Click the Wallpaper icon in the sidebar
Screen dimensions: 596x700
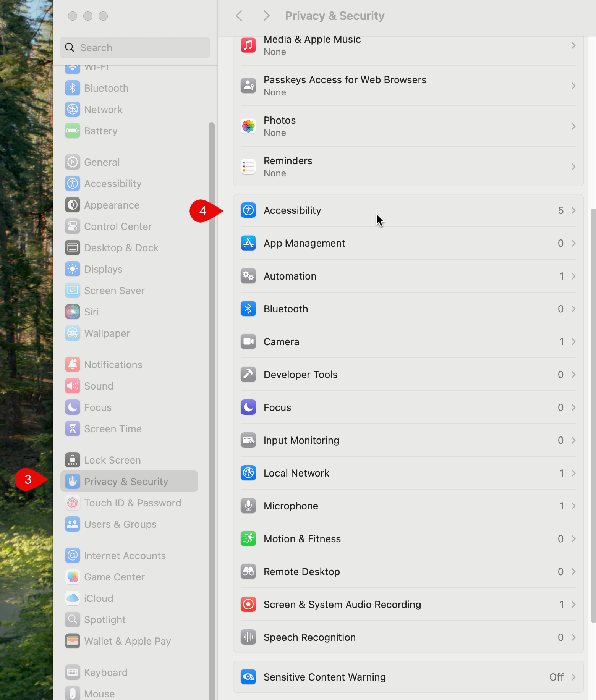(73, 333)
